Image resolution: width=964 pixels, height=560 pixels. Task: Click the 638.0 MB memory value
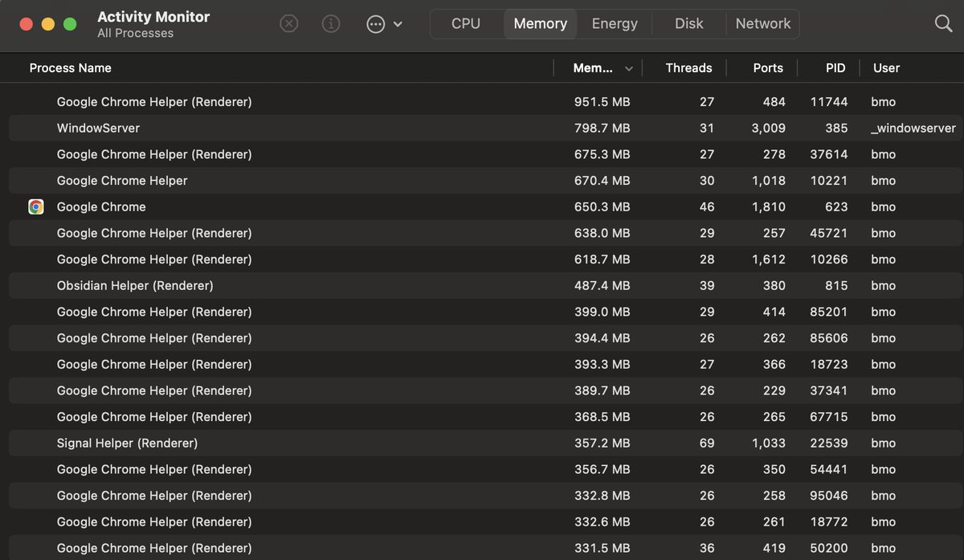pyautogui.click(x=602, y=233)
